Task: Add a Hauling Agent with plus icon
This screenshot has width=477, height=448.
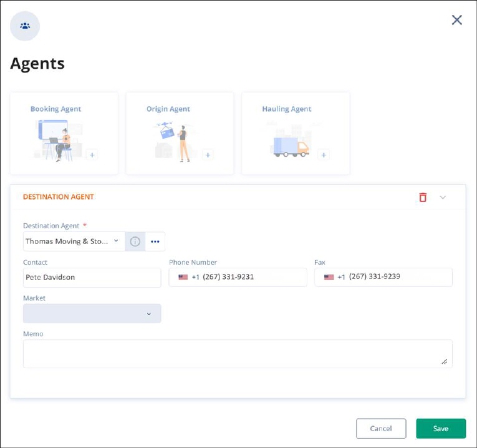Action: (x=324, y=155)
